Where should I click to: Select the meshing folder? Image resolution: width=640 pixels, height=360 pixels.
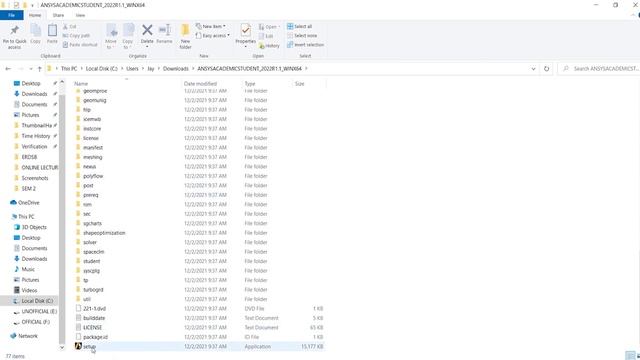tap(199, 157)
